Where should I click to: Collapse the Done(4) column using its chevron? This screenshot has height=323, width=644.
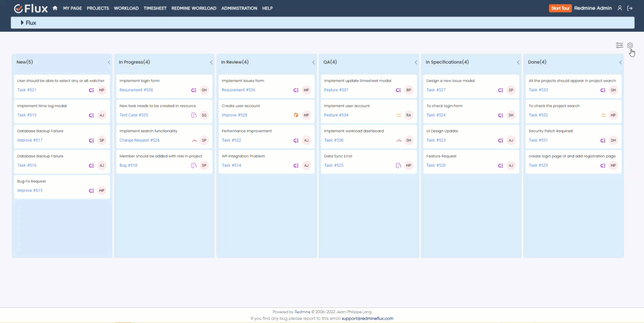point(621,62)
